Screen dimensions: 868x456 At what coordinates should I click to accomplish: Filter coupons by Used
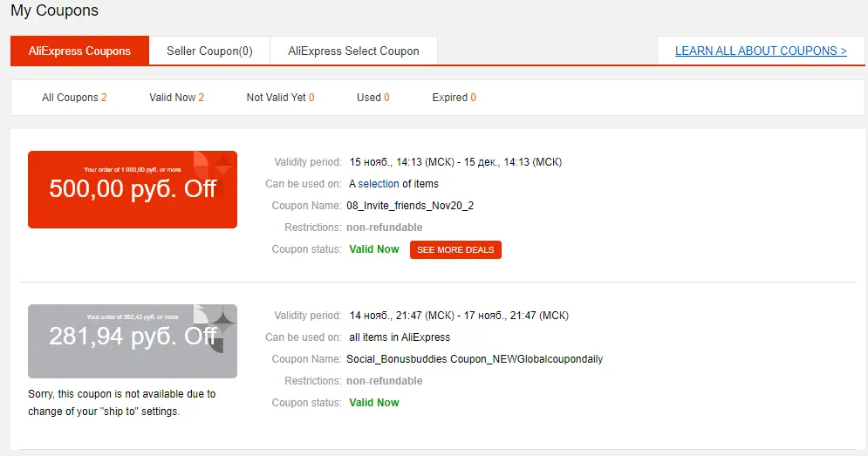(x=373, y=98)
